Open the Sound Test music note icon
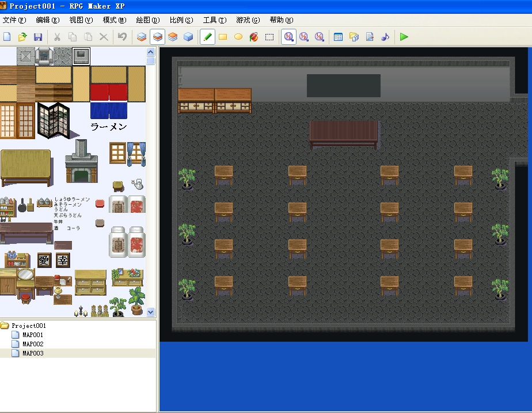532x413 pixels. (385, 37)
